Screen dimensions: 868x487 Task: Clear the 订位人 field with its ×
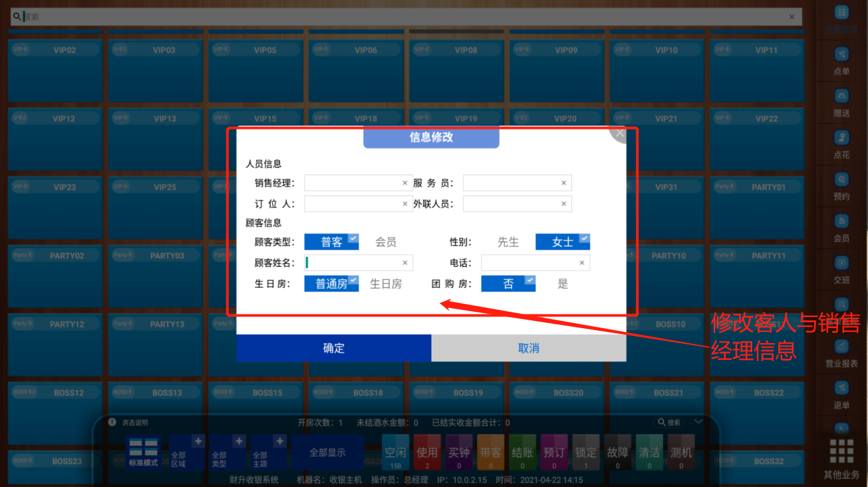pyautogui.click(x=405, y=204)
